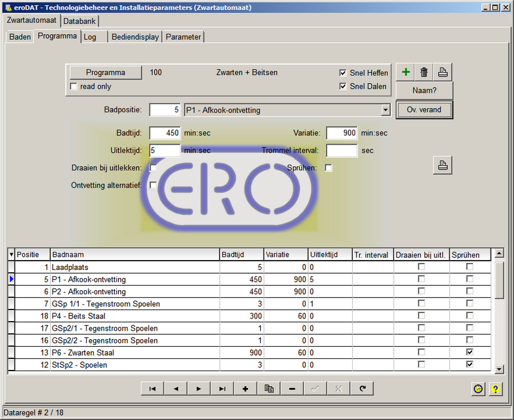514x420 pixels.
Task: Click the printer icon beside the trash can
Action: click(x=443, y=72)
